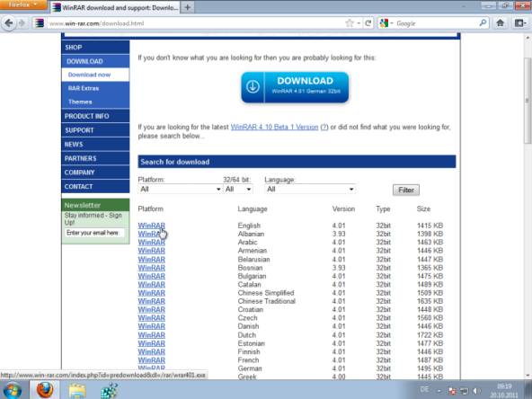Click the volume speaker tray icon
532x399 pixels.
point(476,391)
